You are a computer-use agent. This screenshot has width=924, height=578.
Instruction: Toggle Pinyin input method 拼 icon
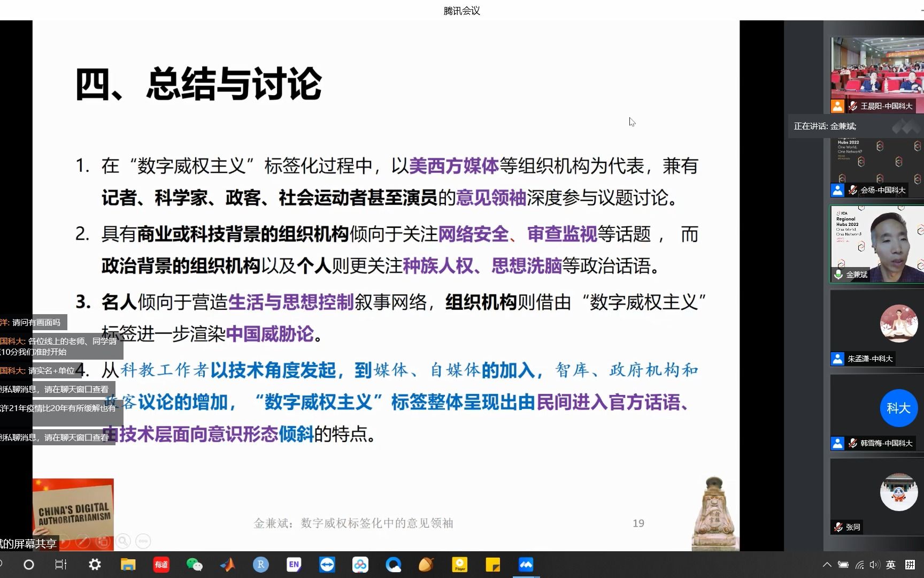[x=910, y=565]
